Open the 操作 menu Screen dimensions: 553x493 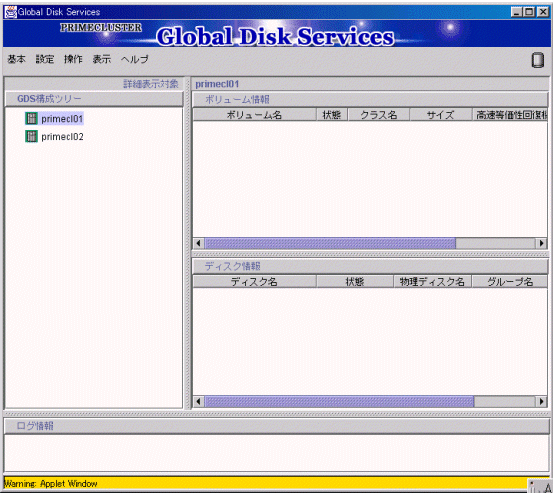click(73, 59)
